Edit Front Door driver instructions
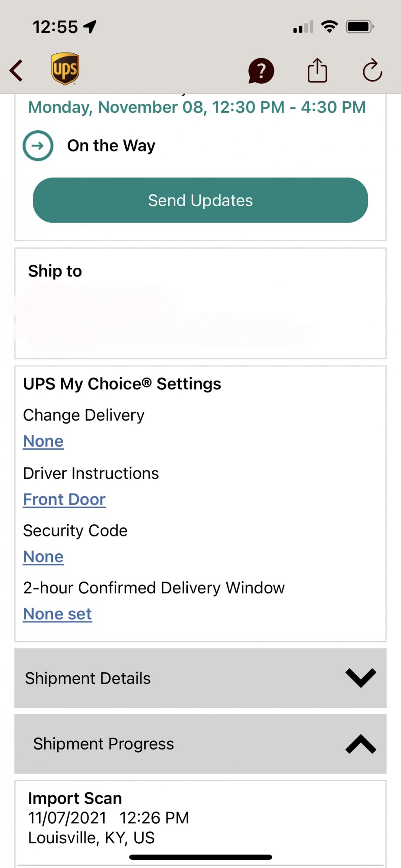The image size is (401, 868). tap(64, 500)
